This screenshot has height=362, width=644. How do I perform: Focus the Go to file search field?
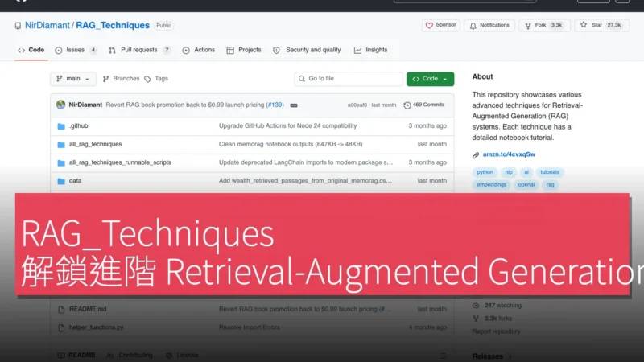[349, 79]
